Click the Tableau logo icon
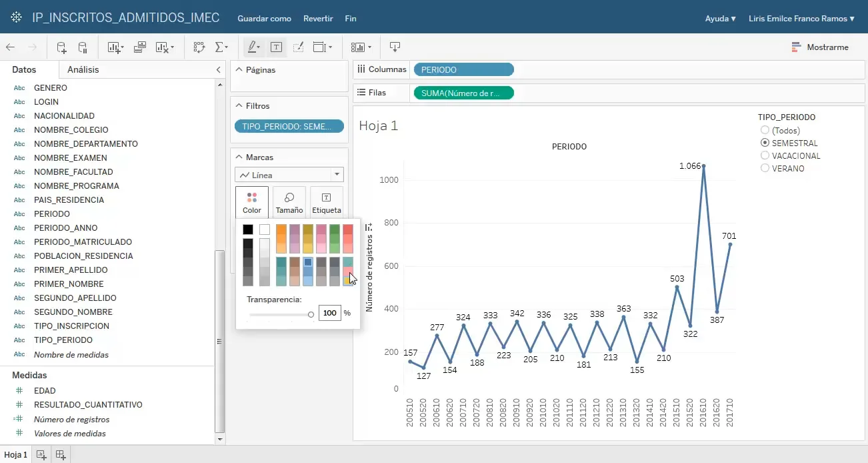The height and width of the screenshot is (463, 868). (16, 18)
